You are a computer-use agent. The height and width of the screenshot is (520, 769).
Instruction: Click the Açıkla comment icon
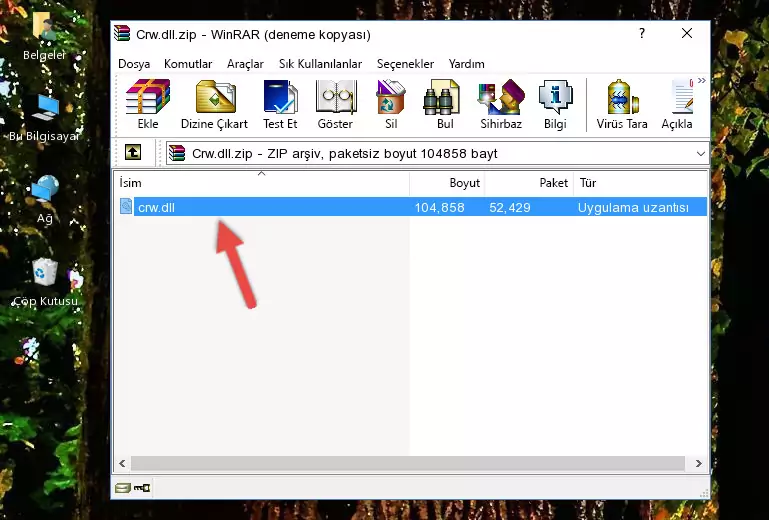[x=677, y=104]
